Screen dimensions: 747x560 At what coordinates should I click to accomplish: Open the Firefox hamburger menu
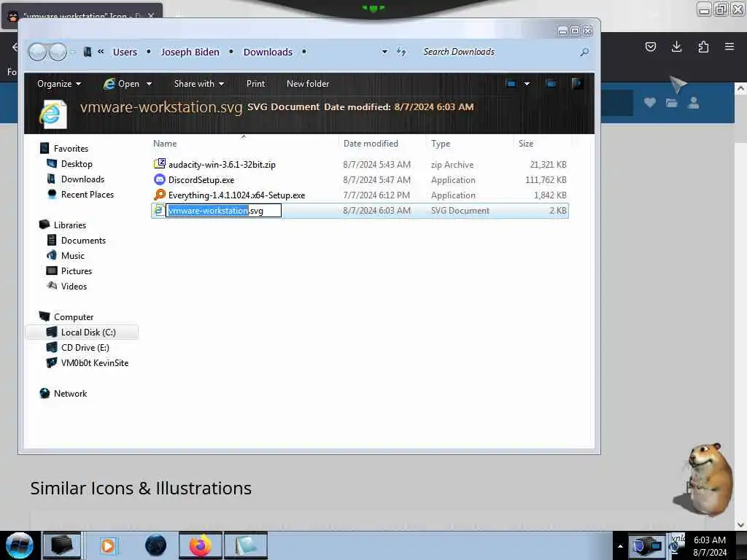coord(729,47)
